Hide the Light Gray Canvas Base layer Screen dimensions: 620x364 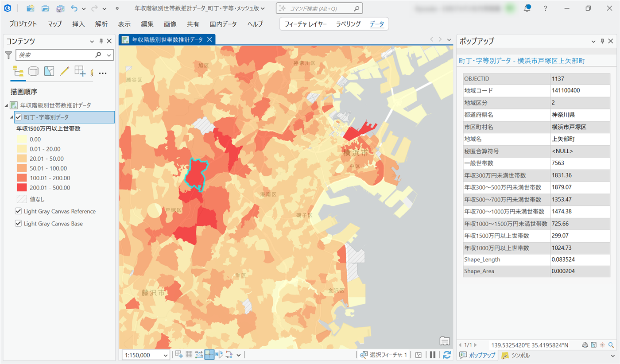click(x=19, y=224)
